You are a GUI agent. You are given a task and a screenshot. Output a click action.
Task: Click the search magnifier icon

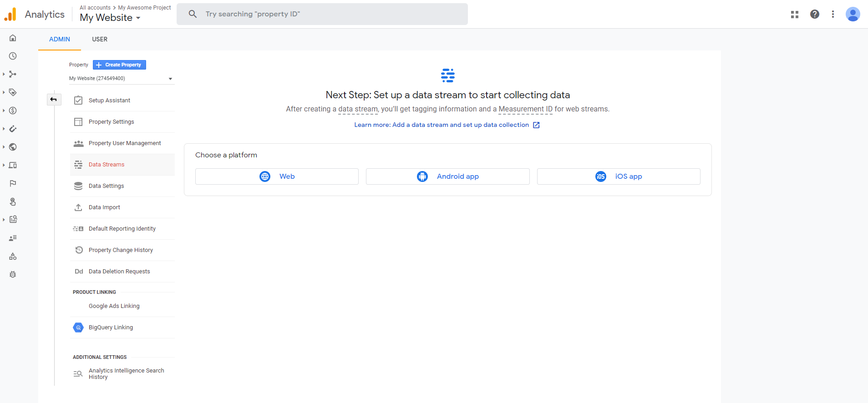pos(193,14)
